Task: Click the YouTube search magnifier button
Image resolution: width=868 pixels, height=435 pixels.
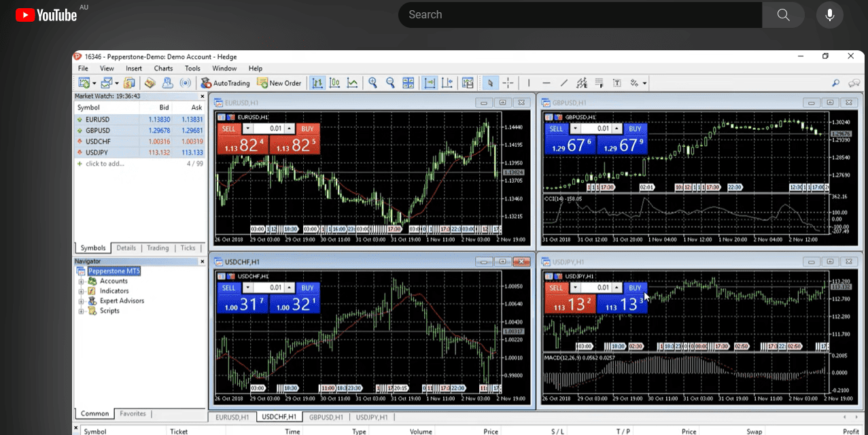Action: (783, 15)
